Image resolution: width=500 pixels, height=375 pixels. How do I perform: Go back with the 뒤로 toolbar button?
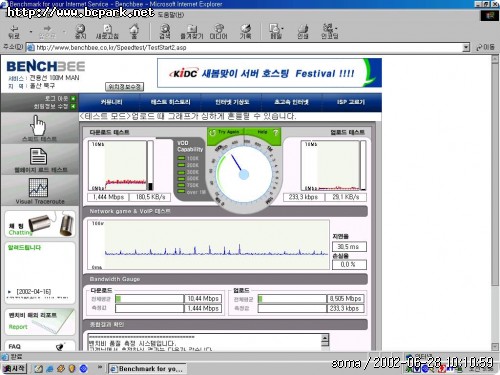[14, 31]
